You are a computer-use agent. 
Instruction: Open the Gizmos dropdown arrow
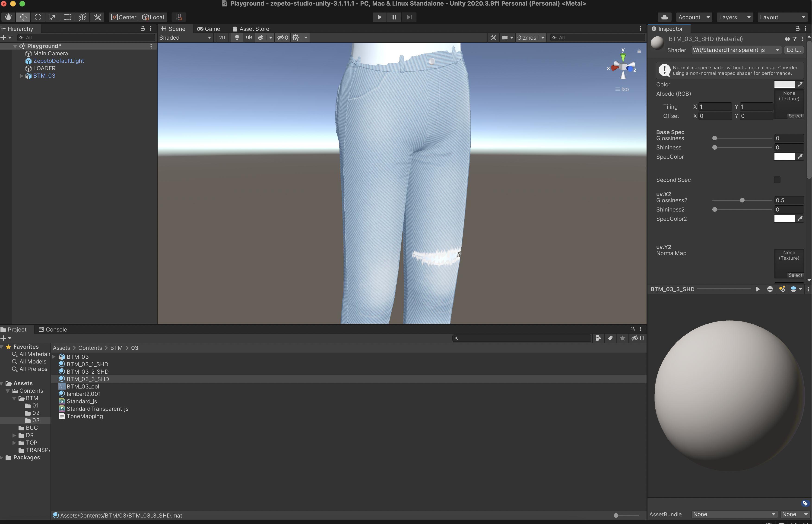tap(543, 38)
